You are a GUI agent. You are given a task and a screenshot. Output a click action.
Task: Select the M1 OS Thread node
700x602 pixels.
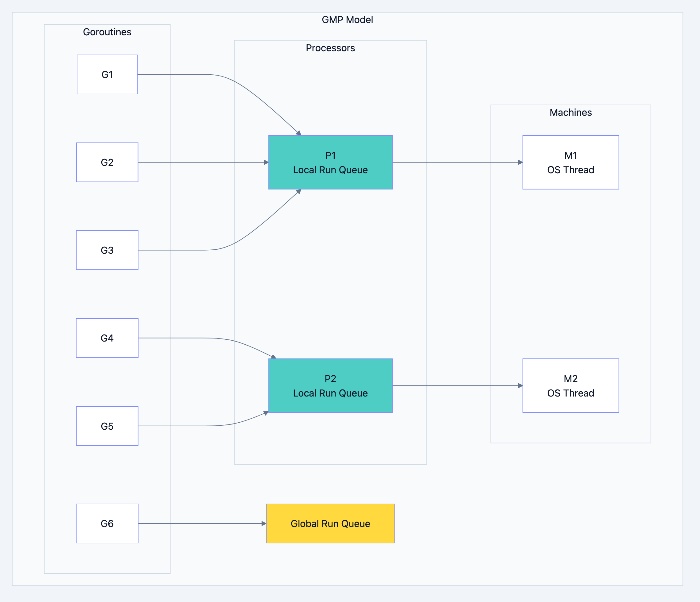(x=571, y=162)
